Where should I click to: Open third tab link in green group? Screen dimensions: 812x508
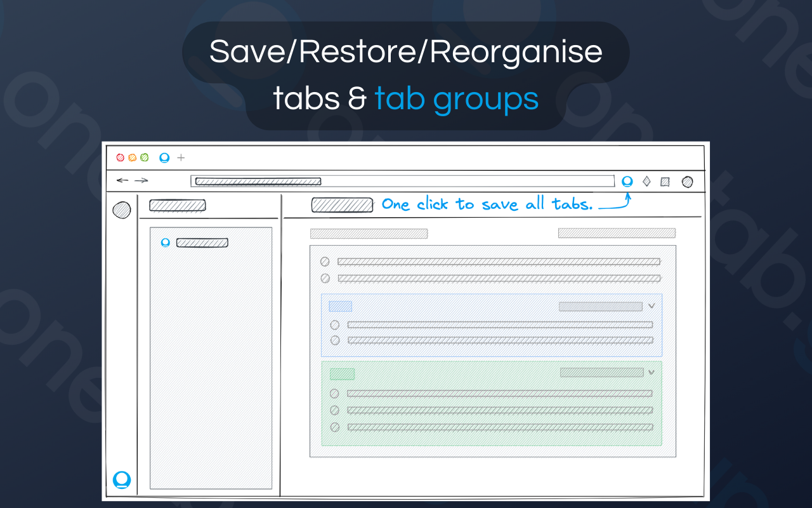pos(500,427)
